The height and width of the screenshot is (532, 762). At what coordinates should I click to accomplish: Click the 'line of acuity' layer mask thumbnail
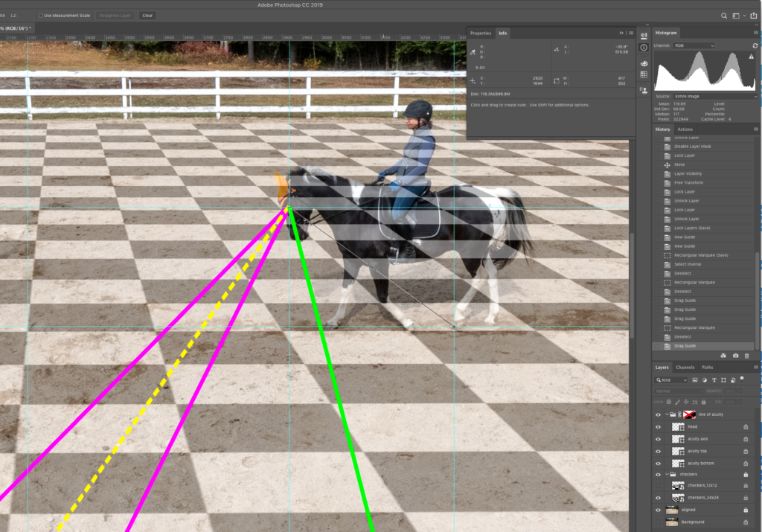pyautogui.click(x=689, y=414)
